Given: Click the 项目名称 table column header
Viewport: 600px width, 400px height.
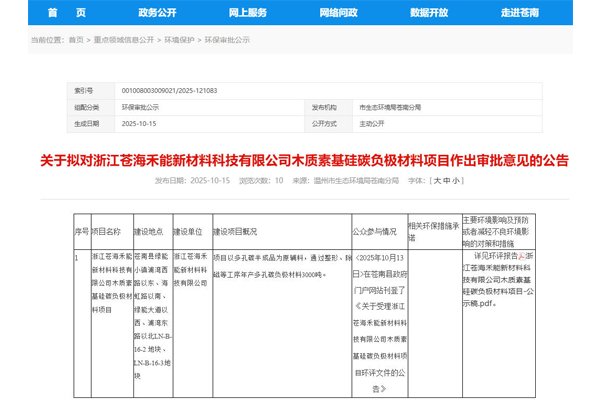Looking at the screenshot, I should [105, 232].
